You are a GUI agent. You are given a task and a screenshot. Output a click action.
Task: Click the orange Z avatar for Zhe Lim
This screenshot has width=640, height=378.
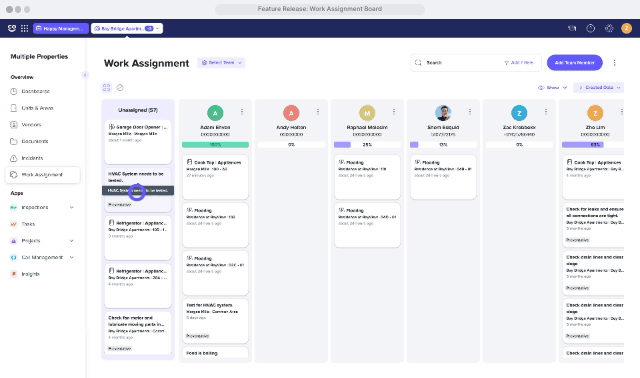pyautogui.click(x=595, y=113)
